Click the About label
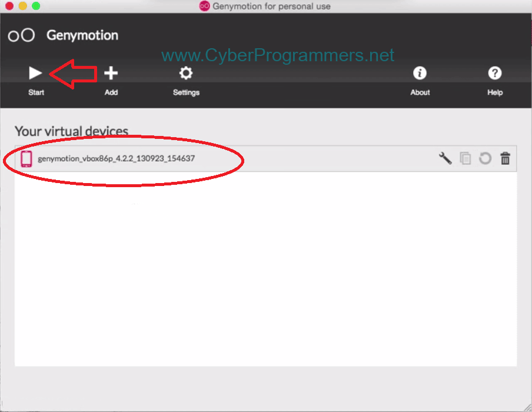The width and height of the screenshot is (532, 412). coord(420,92)
